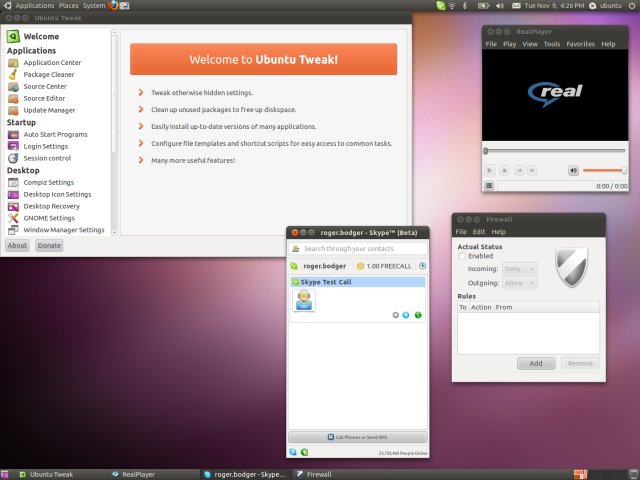Open the RealPlayer File menu
This screenshot has width=640, height=480.
pos(491,44)
